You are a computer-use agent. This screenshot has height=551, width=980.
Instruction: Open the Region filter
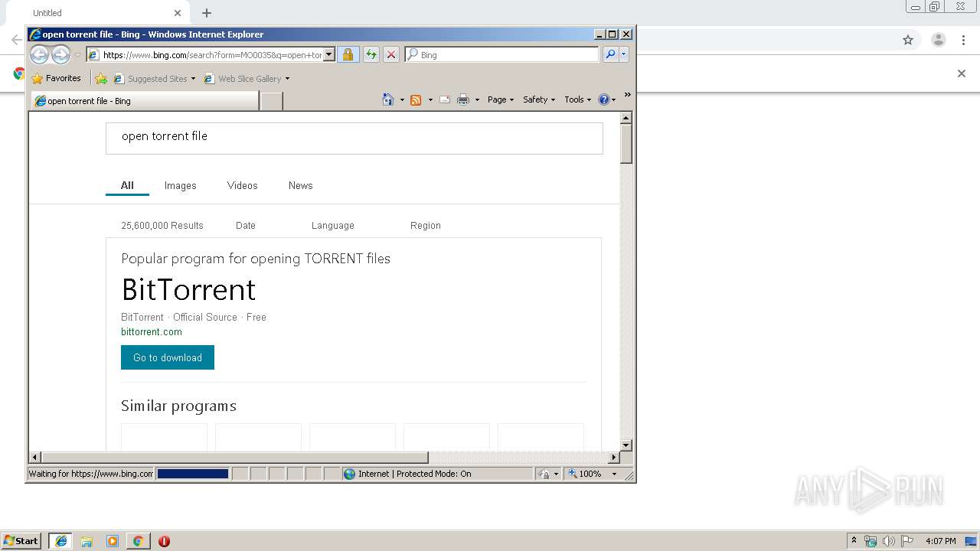coord(426,226)
